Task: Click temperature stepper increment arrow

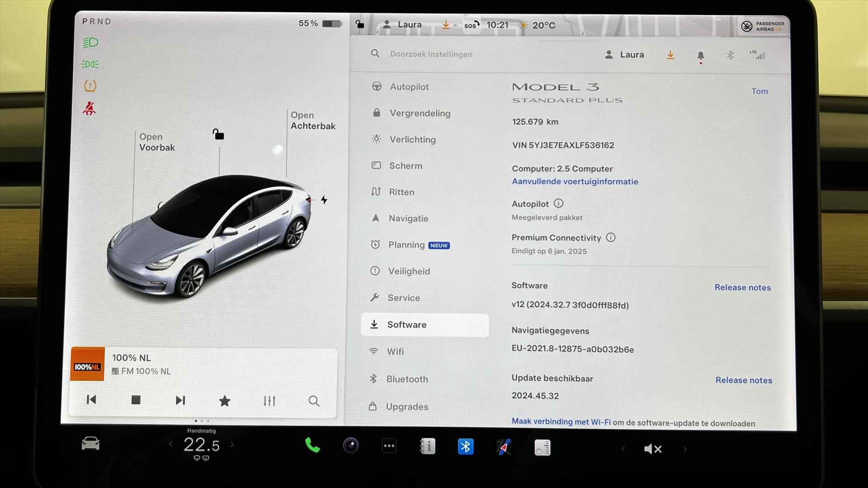Action: pos(233,445)
